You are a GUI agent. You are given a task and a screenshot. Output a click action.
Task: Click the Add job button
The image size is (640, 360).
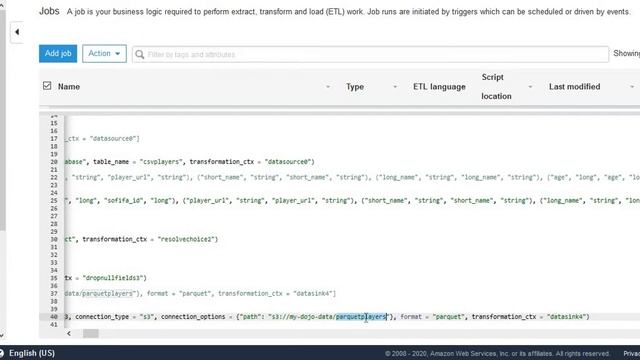tap(58, 53)
